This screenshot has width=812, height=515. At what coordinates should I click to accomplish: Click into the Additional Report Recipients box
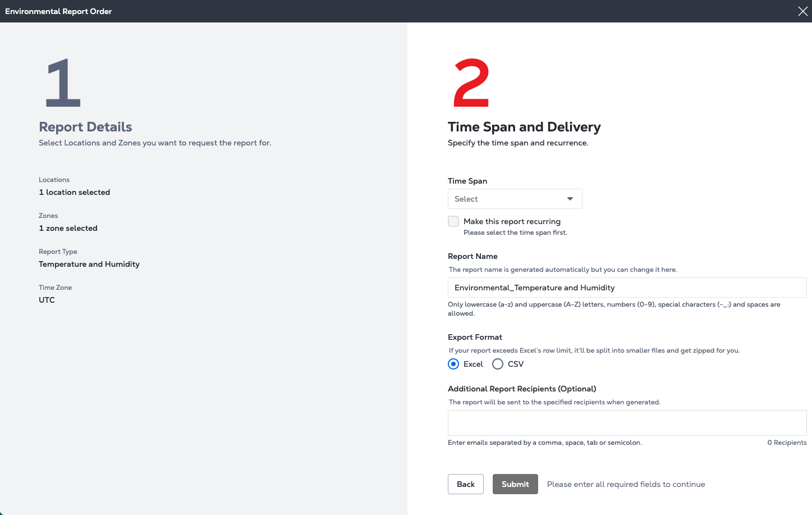coord(626,422)
